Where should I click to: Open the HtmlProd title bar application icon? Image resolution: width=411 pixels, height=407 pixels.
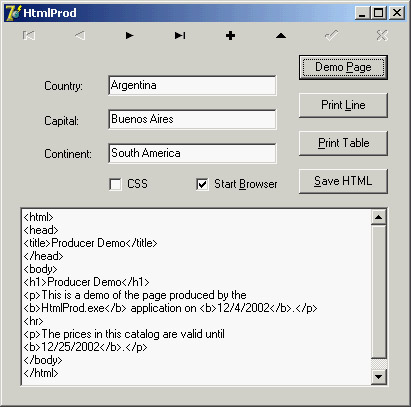point(13,13)
